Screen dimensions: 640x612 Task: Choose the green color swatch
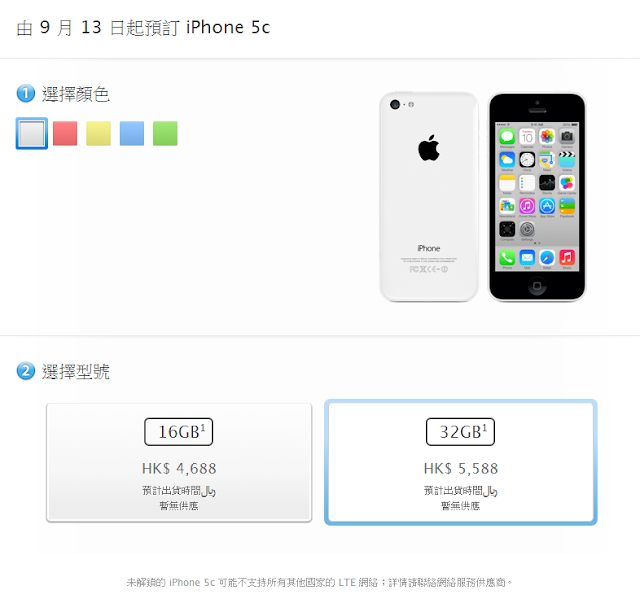(x=165, y=134)
